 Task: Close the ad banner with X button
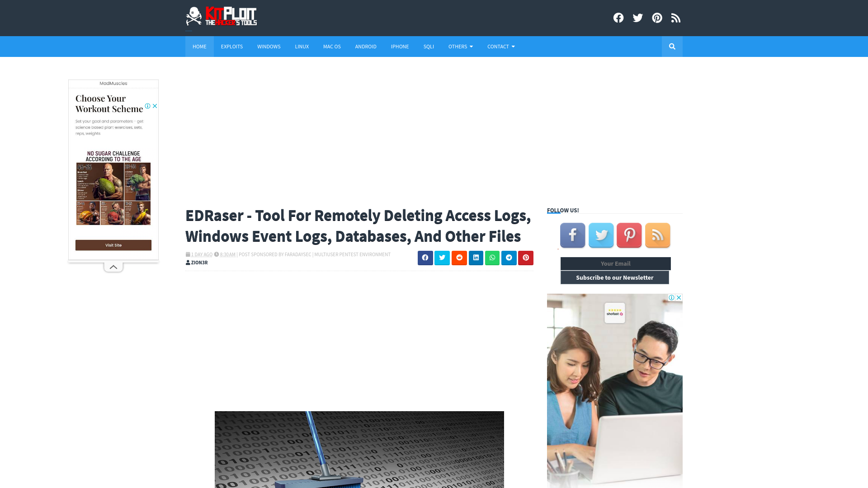click(x=155, y=106)
